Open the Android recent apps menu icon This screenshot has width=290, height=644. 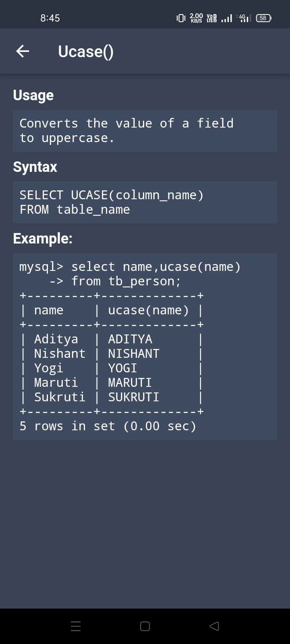click(76, 626)
